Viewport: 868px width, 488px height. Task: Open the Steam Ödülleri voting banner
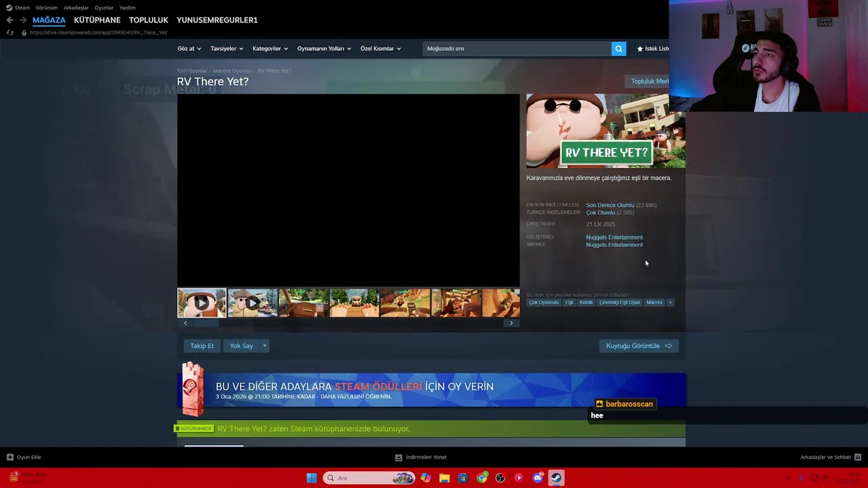[431, 390]
